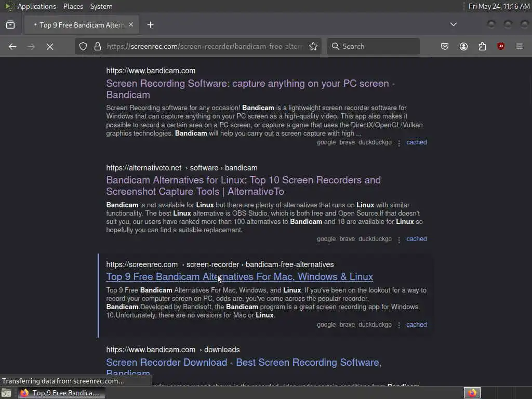Open the Places menu

pos(73,6)
